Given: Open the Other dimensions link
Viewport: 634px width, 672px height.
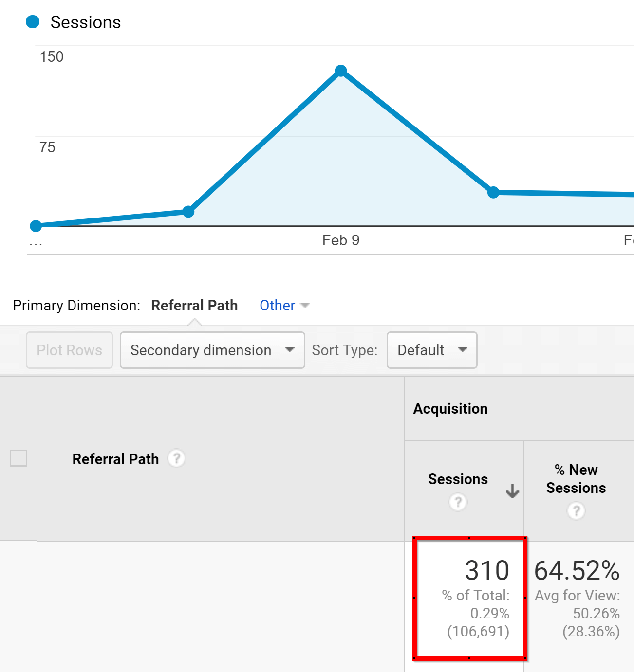Looking at the screenshot, I should pos(277,305).
